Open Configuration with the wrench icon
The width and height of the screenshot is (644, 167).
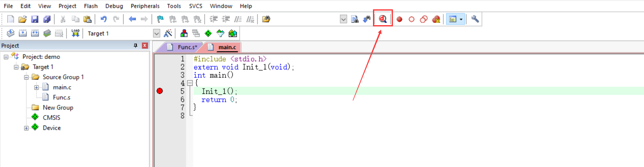click(475, 19)
